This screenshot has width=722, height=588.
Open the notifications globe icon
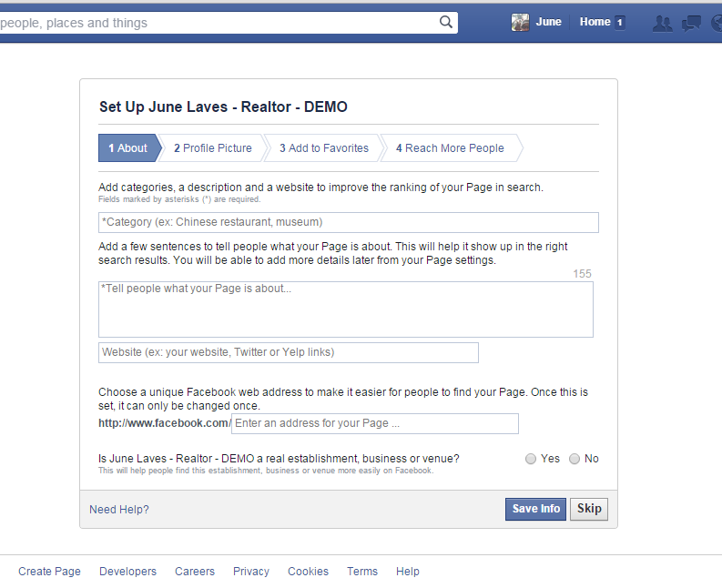tap(717, 23)
